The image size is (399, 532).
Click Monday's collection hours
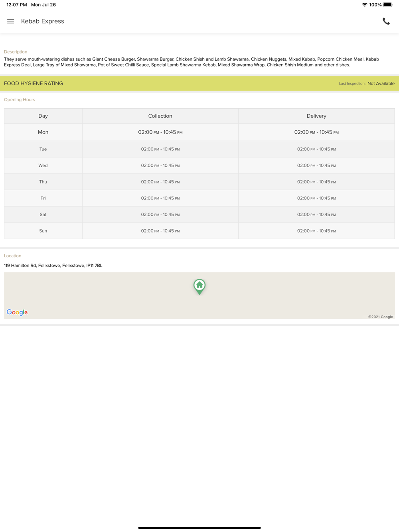click(x=160, y=132)
